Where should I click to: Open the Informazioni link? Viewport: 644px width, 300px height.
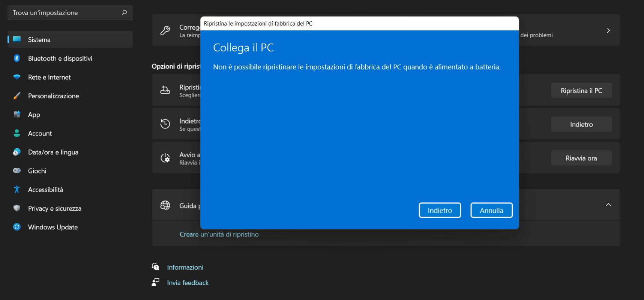[x=185, y=267]
